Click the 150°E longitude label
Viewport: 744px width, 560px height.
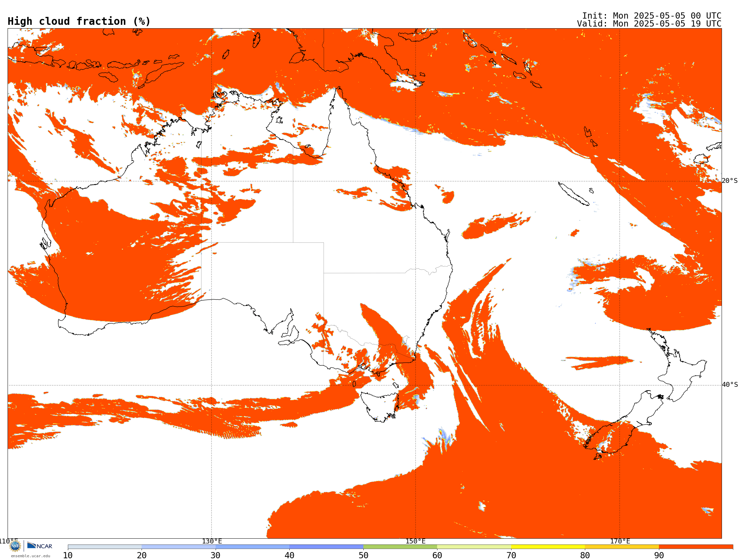pos(415,541)
